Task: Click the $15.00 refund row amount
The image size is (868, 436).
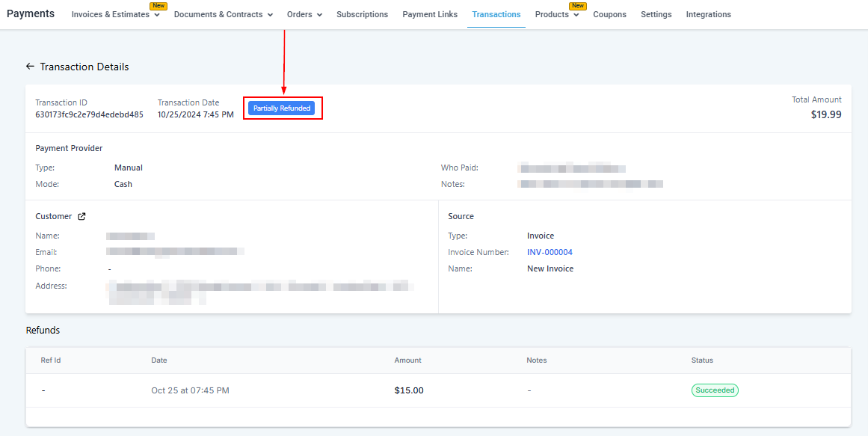Action: point(409,390)
